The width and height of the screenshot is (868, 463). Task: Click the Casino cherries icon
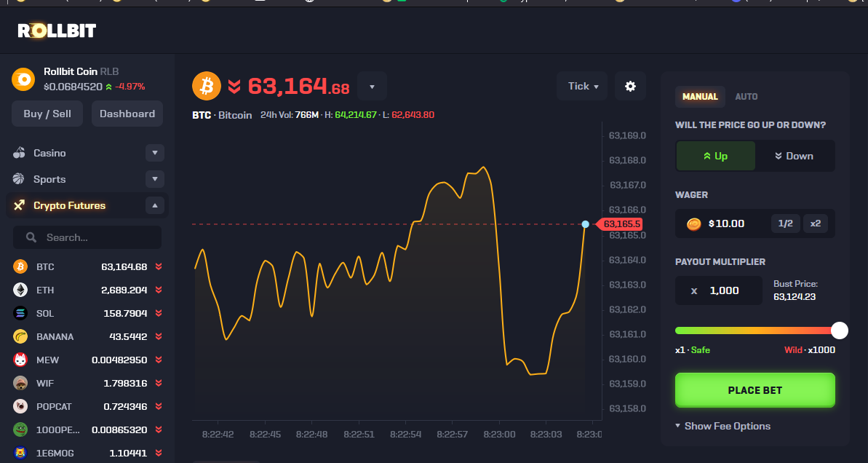[20, 152]
